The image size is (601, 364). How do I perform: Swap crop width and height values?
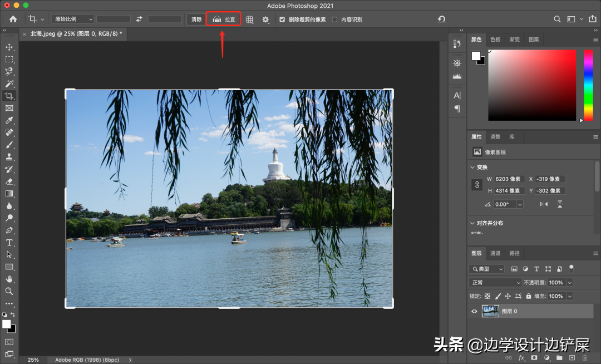139,19
